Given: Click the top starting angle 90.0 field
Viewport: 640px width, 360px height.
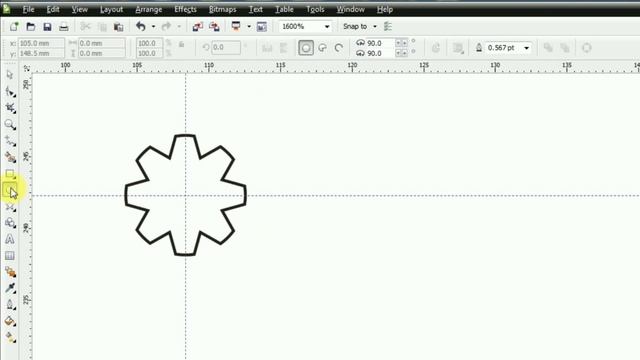Looking at the screenshot, I should pos(380,43).
